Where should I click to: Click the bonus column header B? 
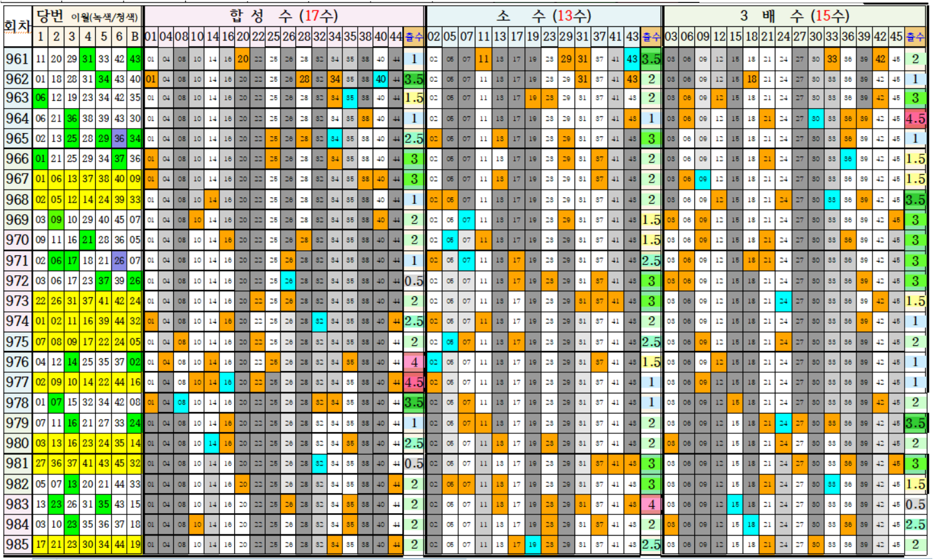click(x=134, y=37)
